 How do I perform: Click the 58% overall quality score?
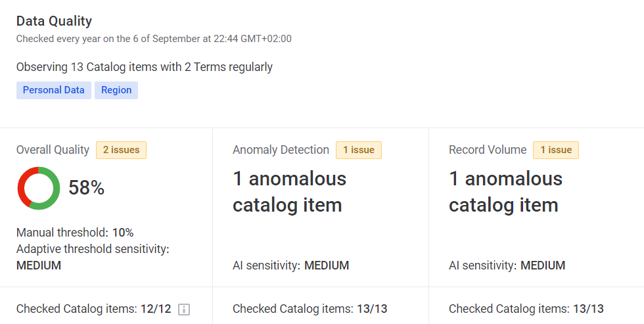(x=87, y=189)
